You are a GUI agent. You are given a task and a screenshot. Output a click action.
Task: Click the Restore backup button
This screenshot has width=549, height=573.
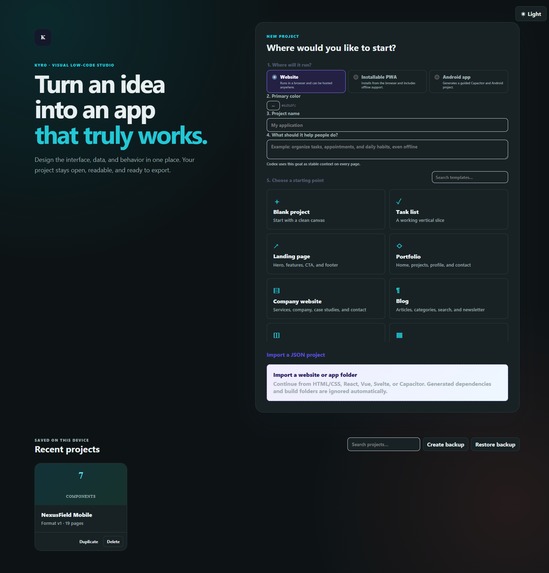click(495, 444)
